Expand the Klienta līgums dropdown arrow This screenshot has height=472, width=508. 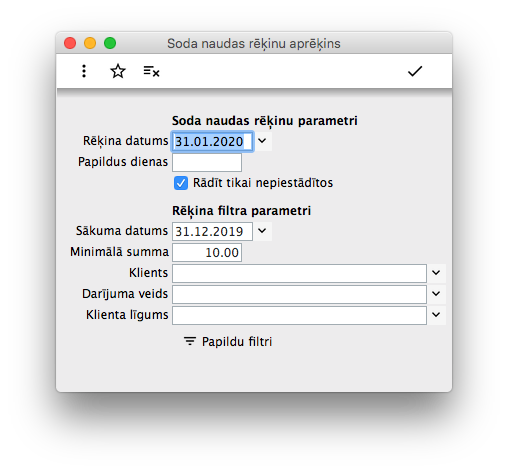[436, 315]
